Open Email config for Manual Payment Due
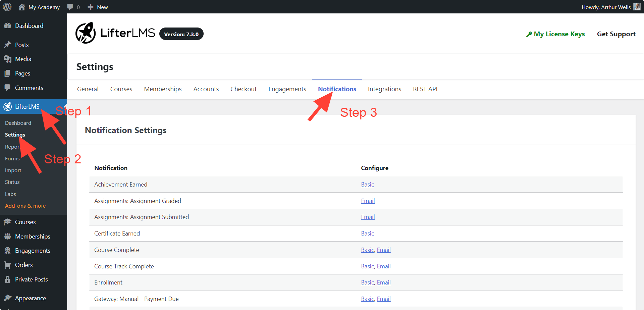 pos(384,299)
